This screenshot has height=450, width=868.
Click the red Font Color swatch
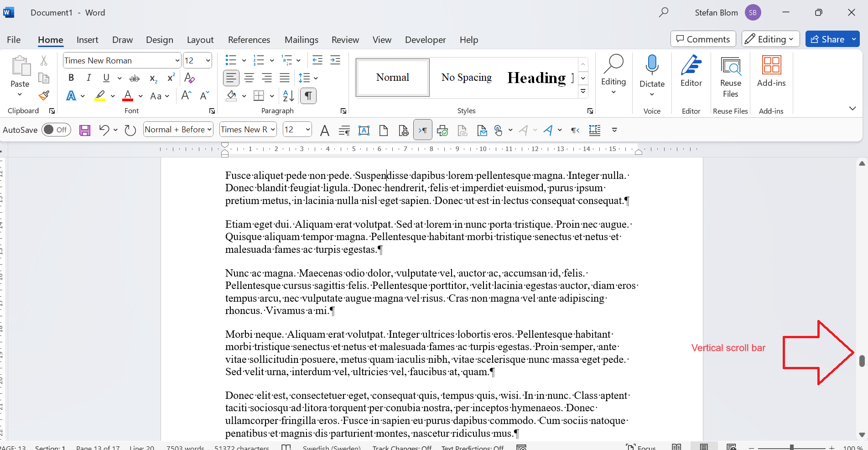click(x=128, y=95)
